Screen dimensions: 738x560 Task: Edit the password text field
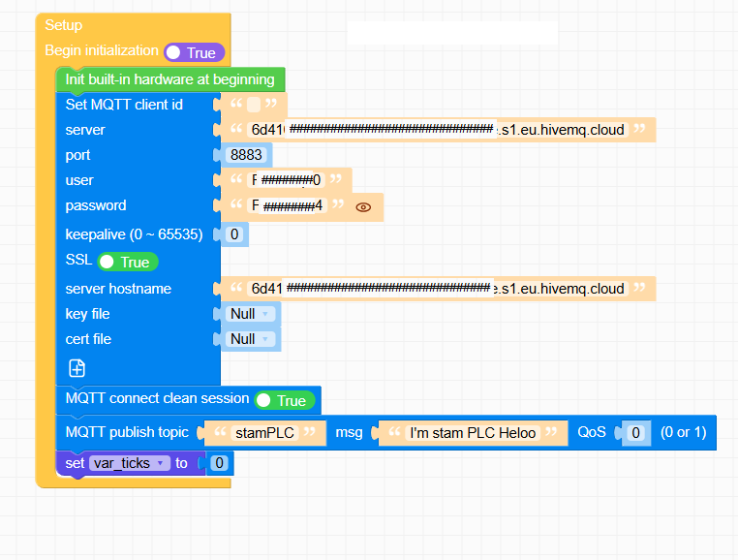pos(287,205)
